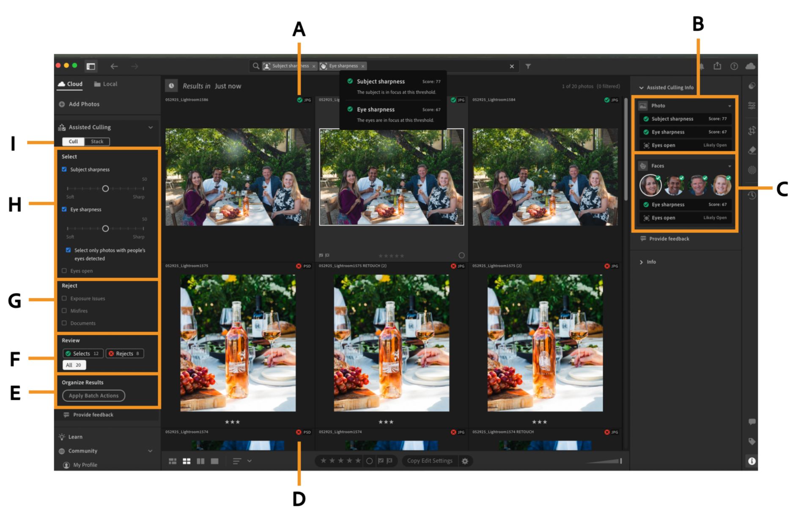Switch to compare view

point(200,461)
